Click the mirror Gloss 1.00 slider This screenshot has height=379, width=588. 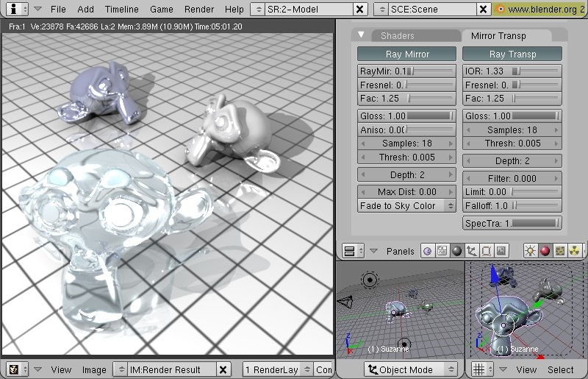tap(407, 116)
